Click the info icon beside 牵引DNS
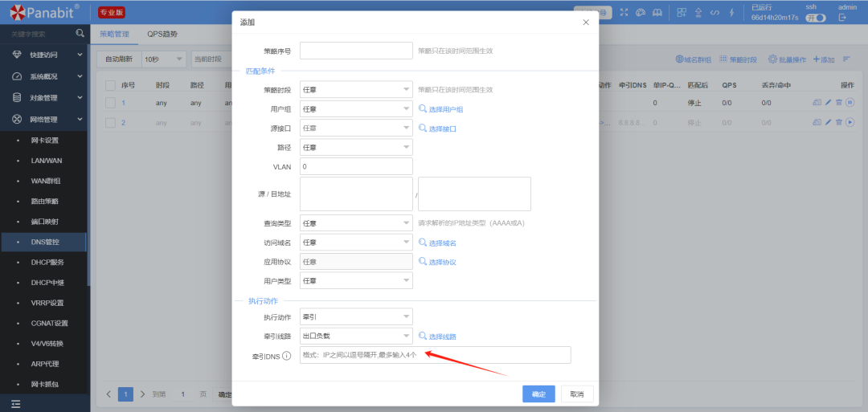Viewport: 868px width, 412px height. 286,356
